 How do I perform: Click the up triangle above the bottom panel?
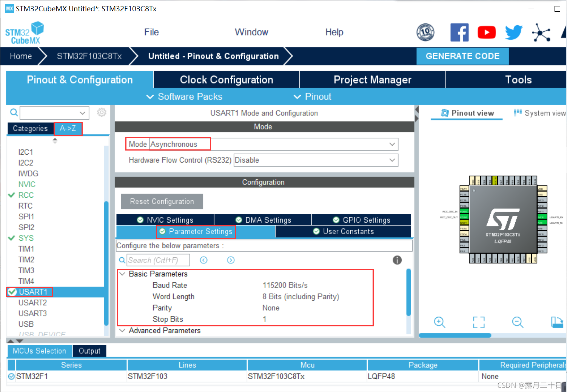pyautogui.click(x=11, y=341)
